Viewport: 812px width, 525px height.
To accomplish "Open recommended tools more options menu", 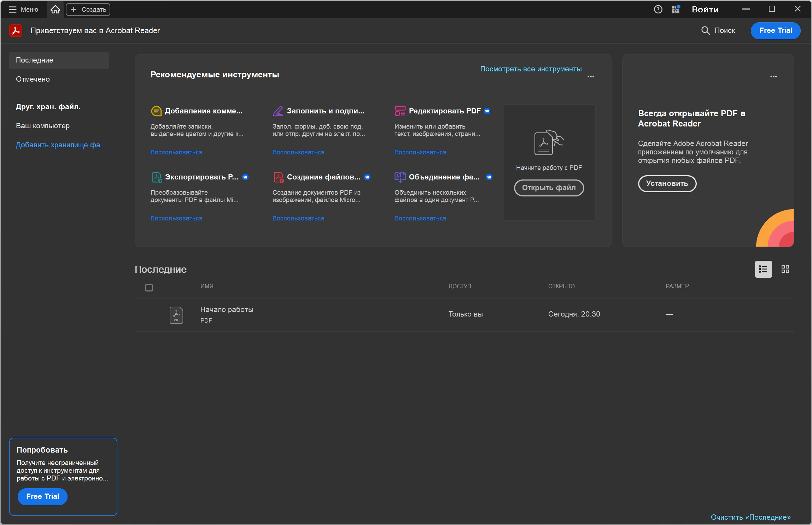I will [x=591, y=76].
